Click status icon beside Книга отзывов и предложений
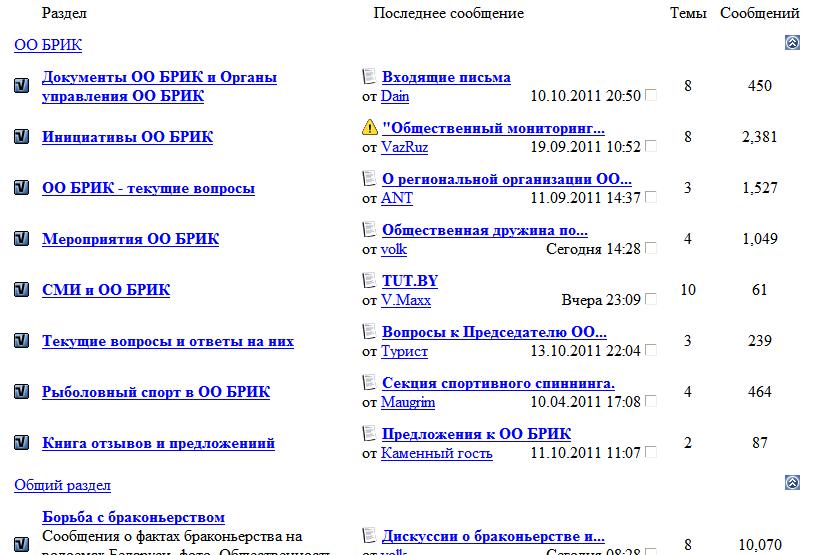 tap(21, 443)
